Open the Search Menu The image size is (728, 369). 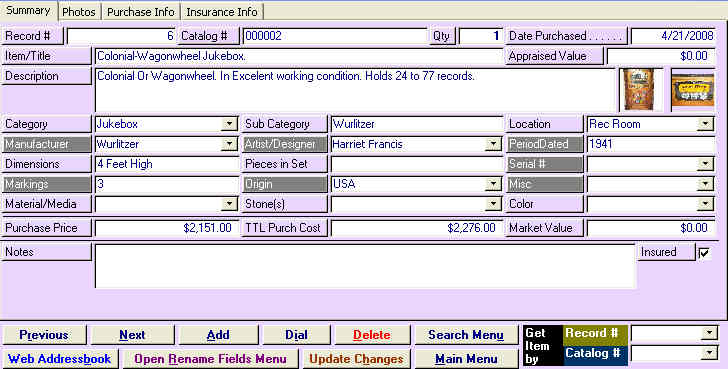pyautogui.click(x=466, y=335)
